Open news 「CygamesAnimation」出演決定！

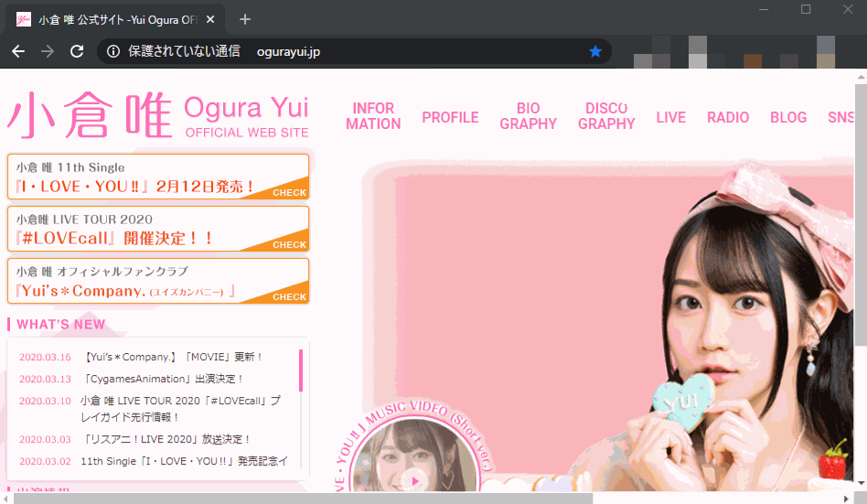click(163, 379)
